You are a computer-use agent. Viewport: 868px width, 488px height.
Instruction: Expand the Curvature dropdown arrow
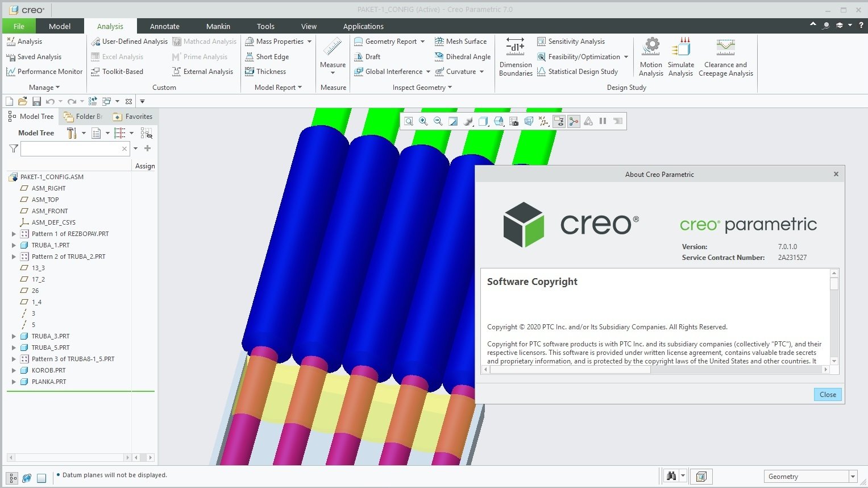481,72
